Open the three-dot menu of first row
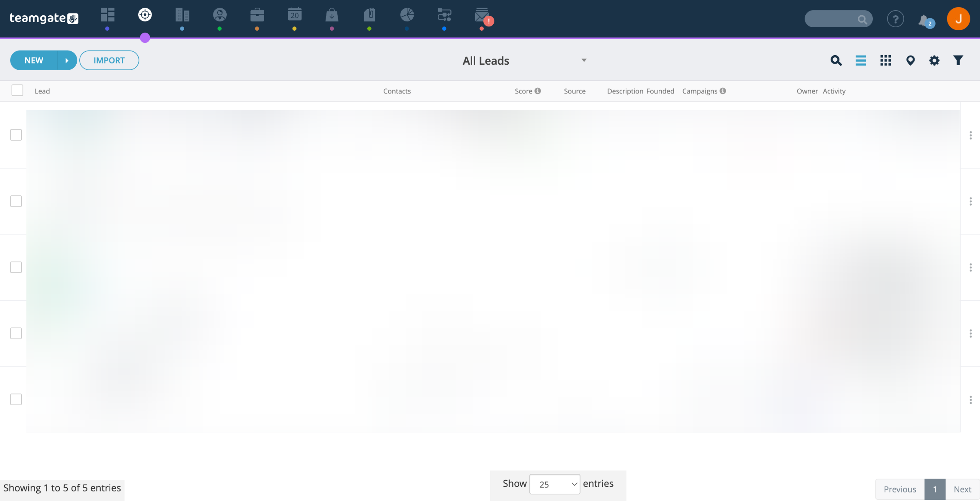 tap(970, 135)
